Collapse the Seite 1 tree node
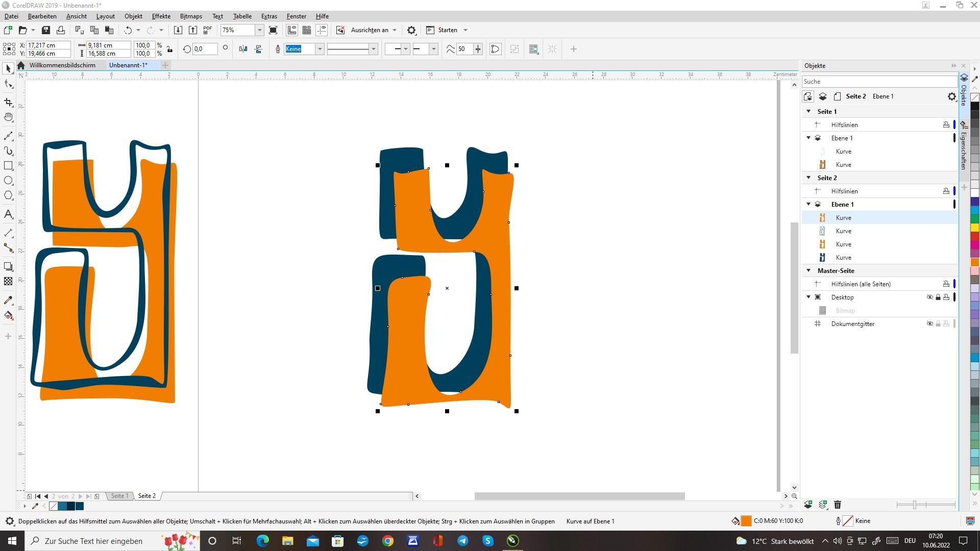This screenshot has width=980, height=551. pyautogui.click(x=808, y=111)
